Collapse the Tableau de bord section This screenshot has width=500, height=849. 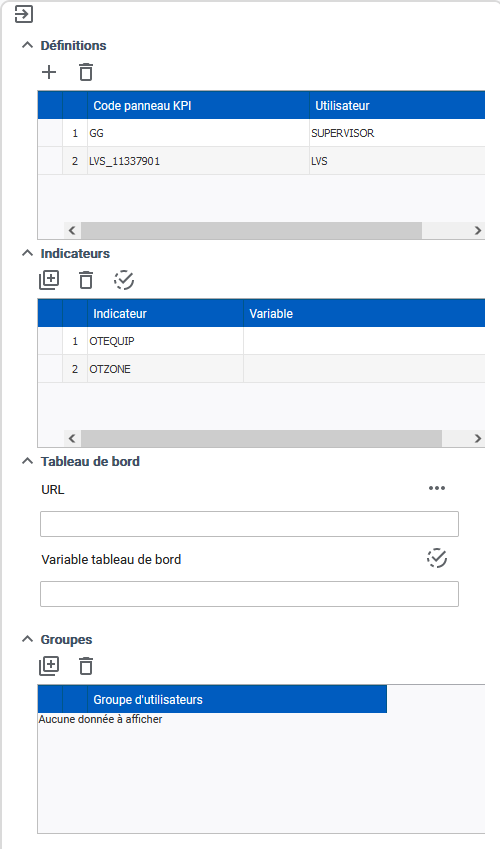27,461
